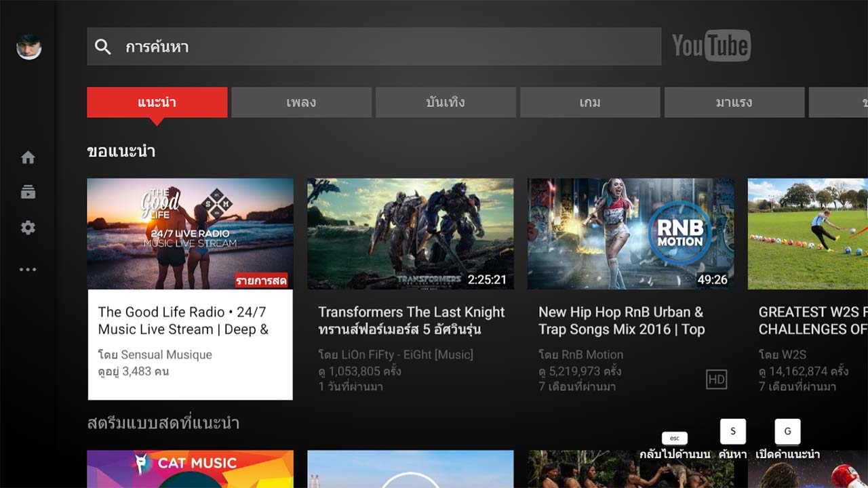
Task: Open Home from the sidebar
Action: [28, 157]
